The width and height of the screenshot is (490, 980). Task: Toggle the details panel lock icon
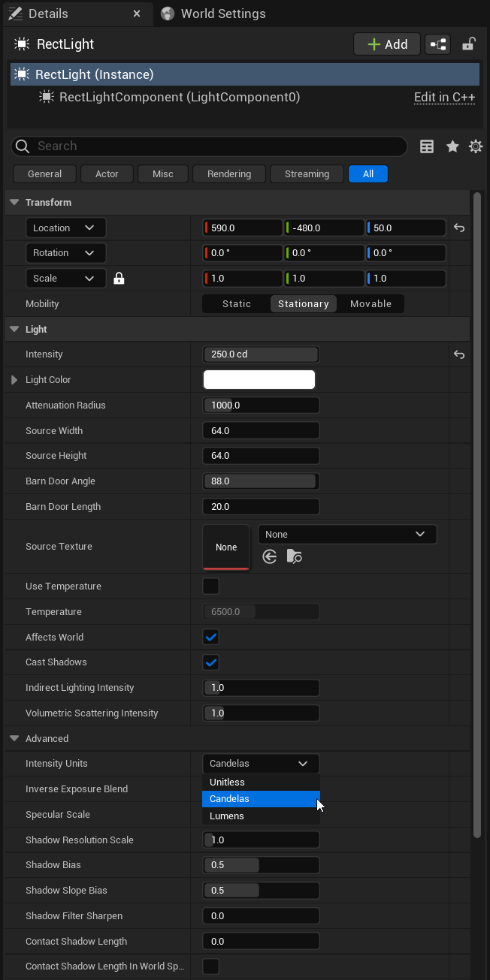click(468, 44)
